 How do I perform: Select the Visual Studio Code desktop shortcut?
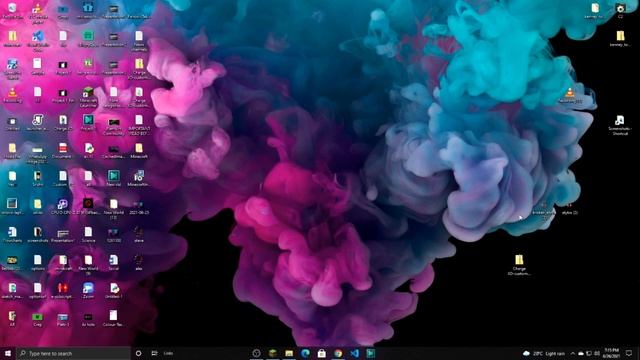(38, 40)
